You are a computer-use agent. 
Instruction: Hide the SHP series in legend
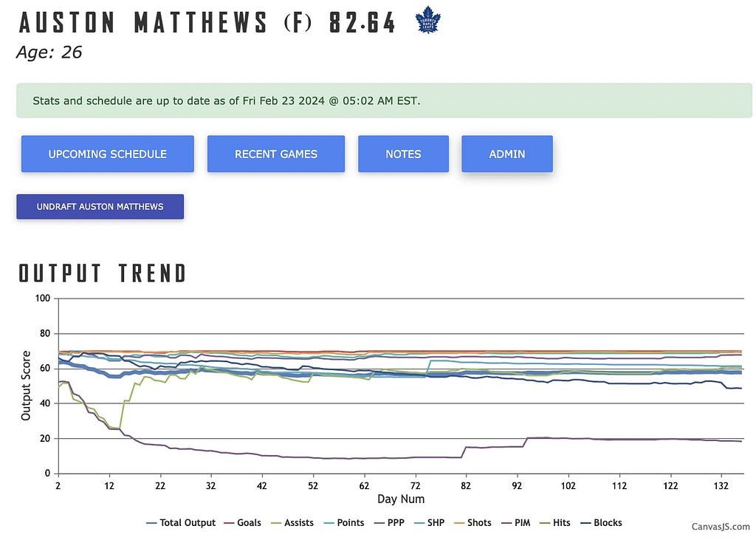point(429,523)
